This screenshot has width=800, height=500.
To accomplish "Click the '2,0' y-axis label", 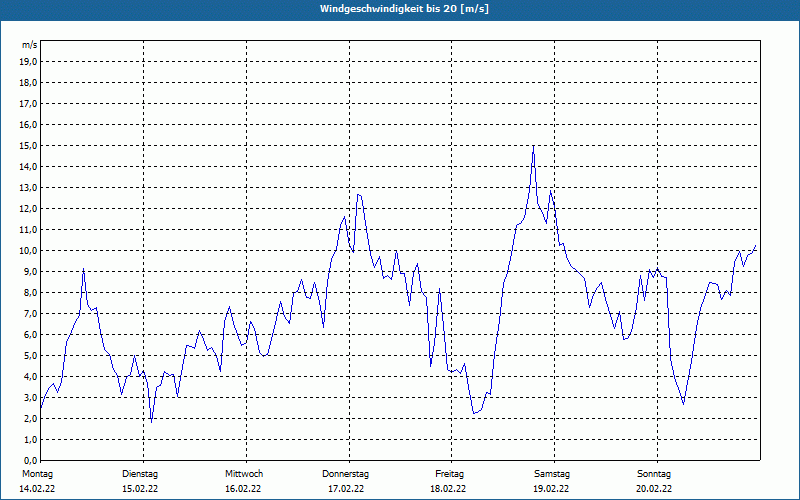I will click(30, 419).
